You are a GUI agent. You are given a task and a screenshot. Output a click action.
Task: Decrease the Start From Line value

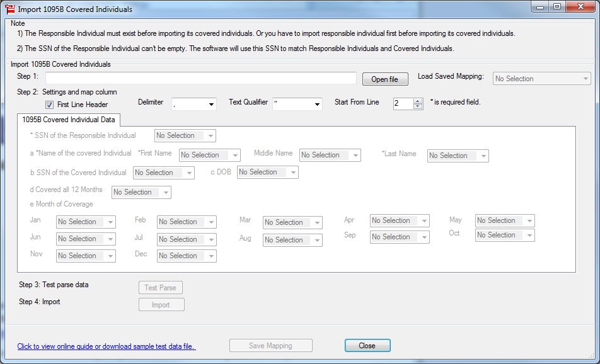(418, 107)
